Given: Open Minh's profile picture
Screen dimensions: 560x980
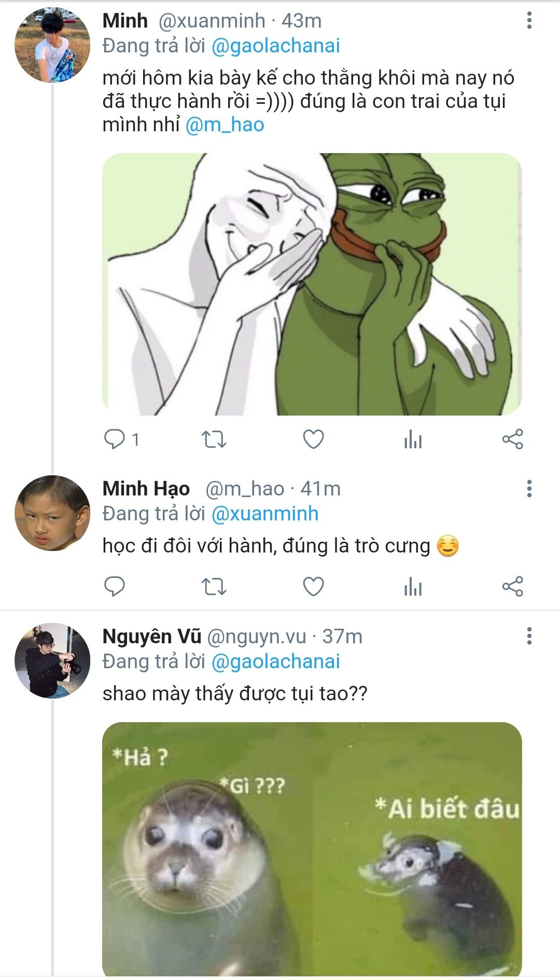Looking at the screenshot, I should pos(52,45).
